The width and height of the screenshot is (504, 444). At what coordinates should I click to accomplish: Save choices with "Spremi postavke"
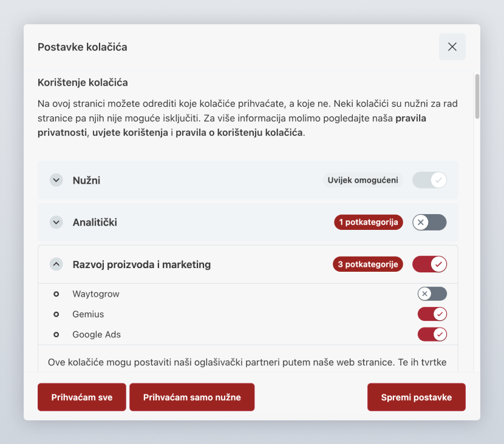[416, 397]
